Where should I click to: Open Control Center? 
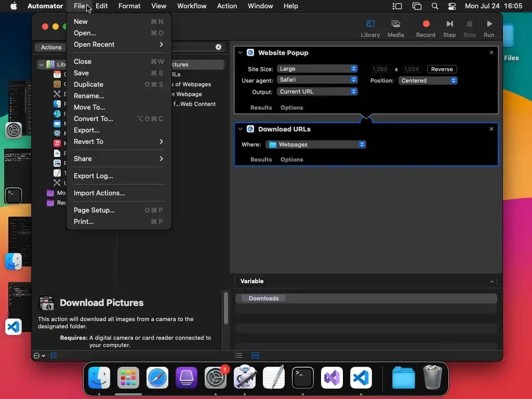(452, 6)
